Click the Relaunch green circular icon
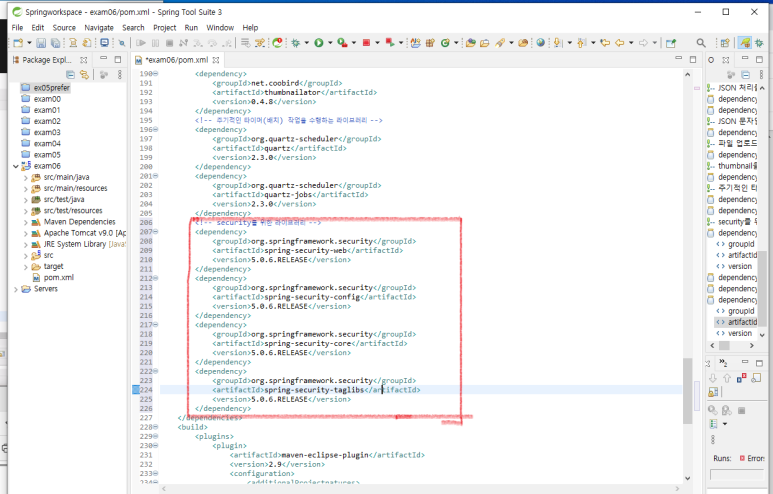Image resolution: width=773 pixels, height=494 pixels. (x=277, y=43)
